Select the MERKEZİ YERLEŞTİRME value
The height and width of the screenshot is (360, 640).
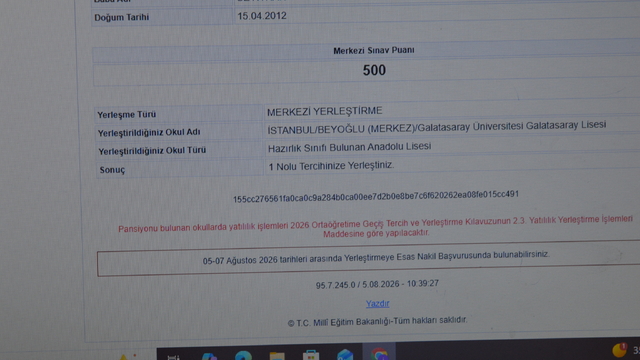pyautogui.click(x=325, y=111)
